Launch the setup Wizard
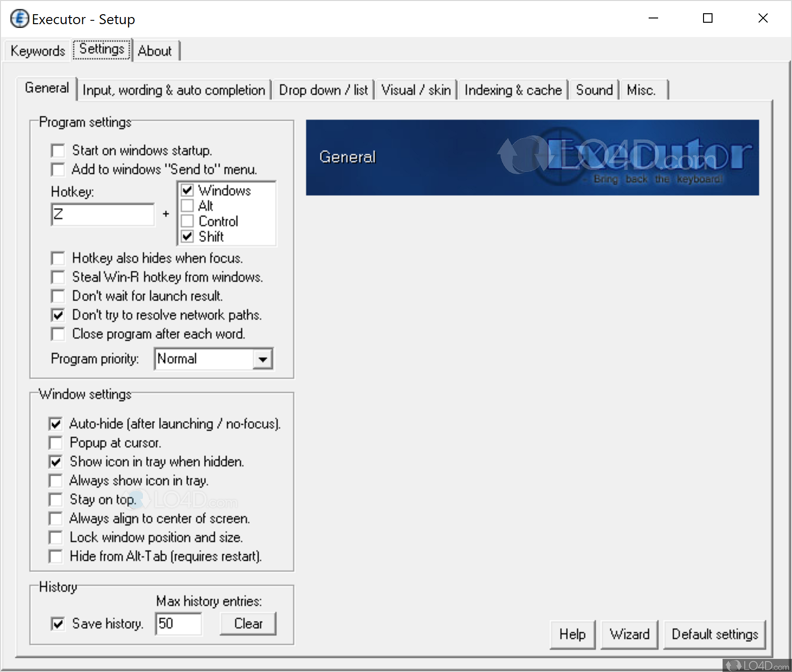Image resolution: width=792 pixels, height=672 pixels. [629, 634]
